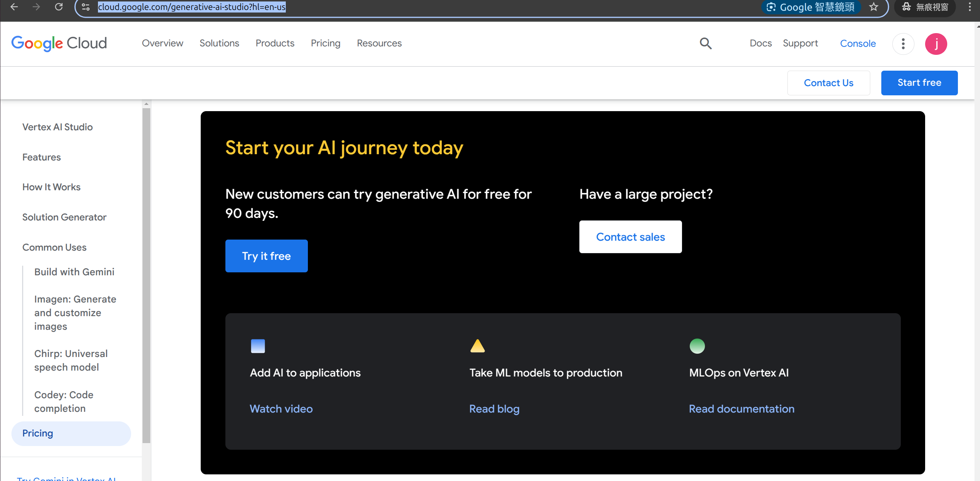Screen dimensions: 980x481
Task: Open the three-dot more options menu
Action: (x=903, y=44)
